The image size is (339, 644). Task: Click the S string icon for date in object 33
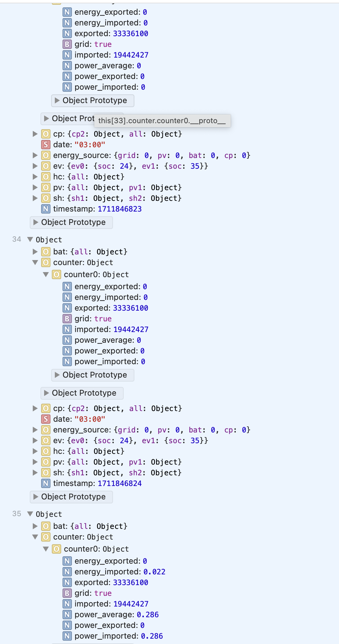click(46, 145)
